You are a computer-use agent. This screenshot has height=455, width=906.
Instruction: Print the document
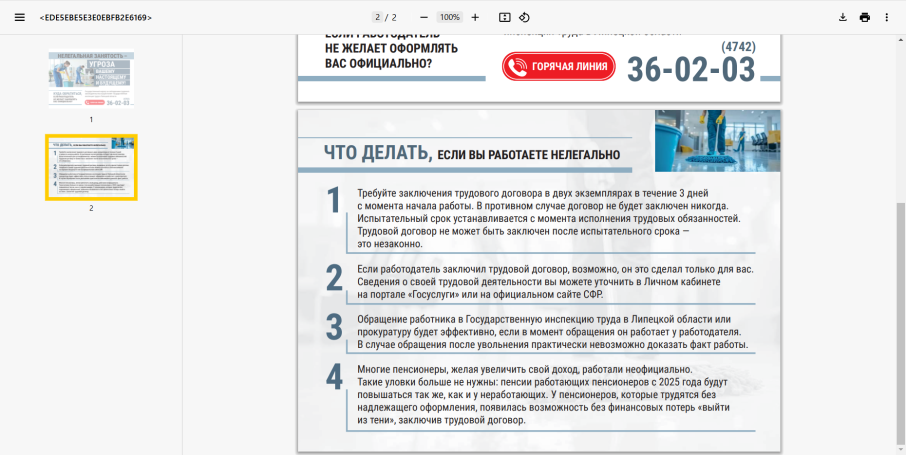(x=864, y=17)
